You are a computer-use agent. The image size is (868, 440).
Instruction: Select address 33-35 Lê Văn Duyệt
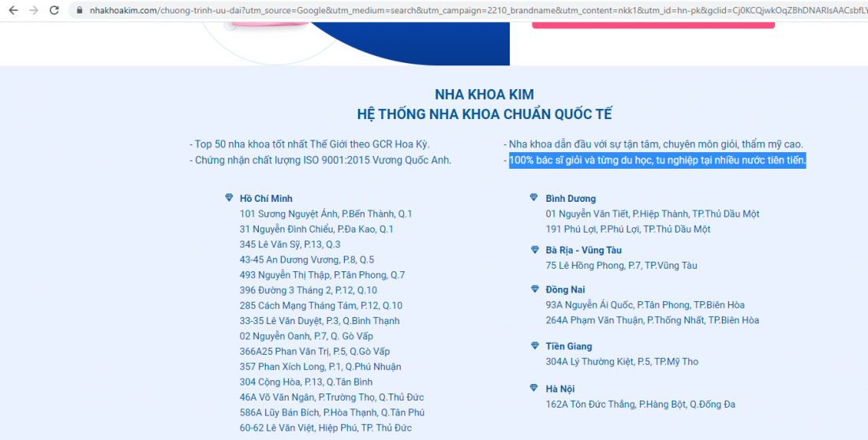coord(320,321)
